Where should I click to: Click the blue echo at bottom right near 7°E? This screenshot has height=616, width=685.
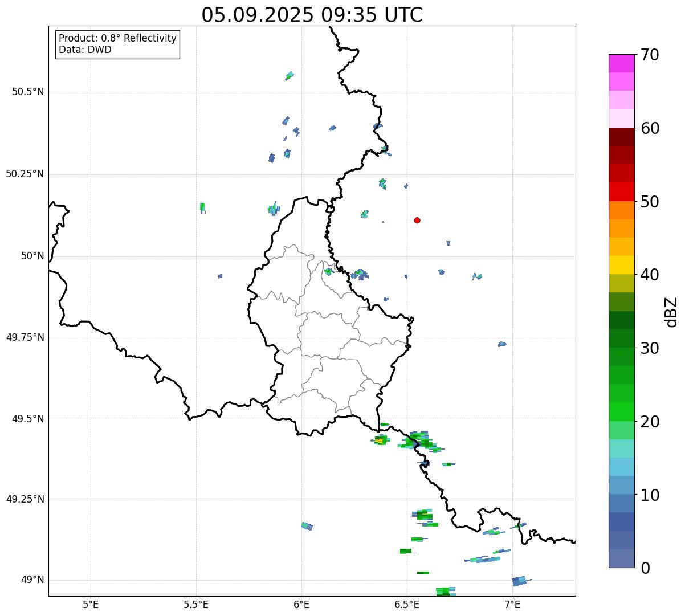click(521, 581)
